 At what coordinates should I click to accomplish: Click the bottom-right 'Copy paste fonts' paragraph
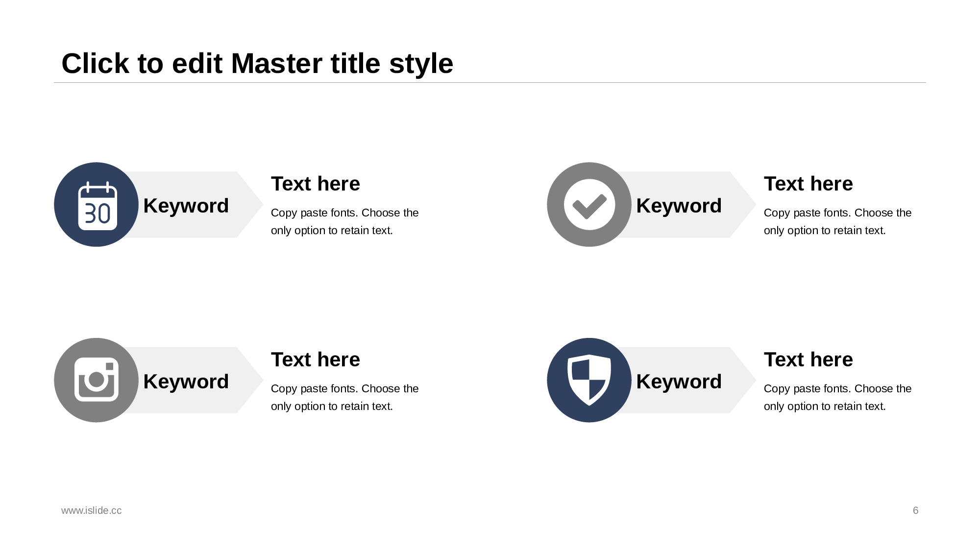point(837,397)
